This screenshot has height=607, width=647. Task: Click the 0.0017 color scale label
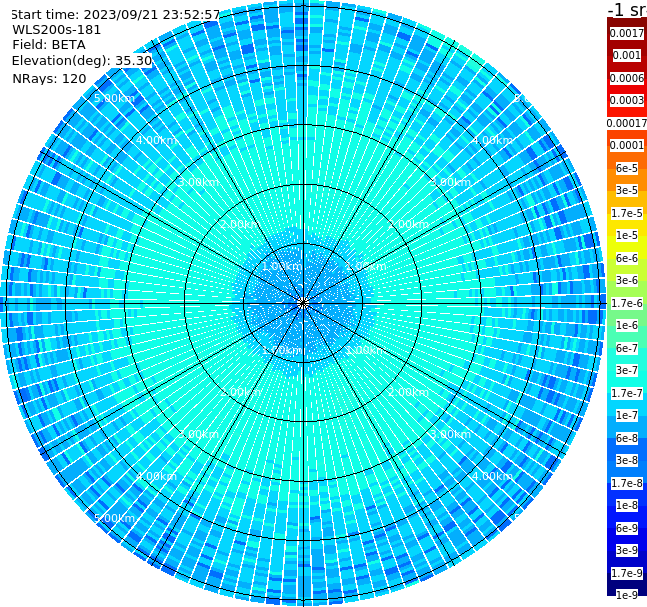tap(627, 33)
